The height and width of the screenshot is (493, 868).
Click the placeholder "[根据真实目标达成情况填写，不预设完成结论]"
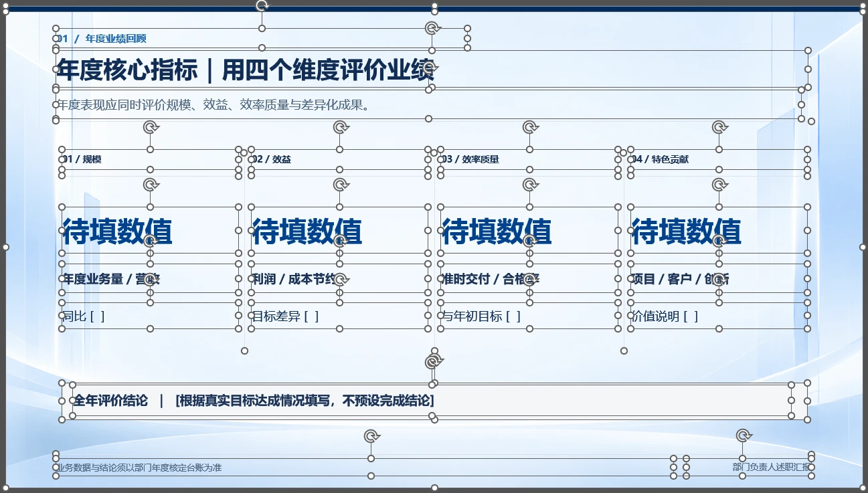(x=305, y=401)
